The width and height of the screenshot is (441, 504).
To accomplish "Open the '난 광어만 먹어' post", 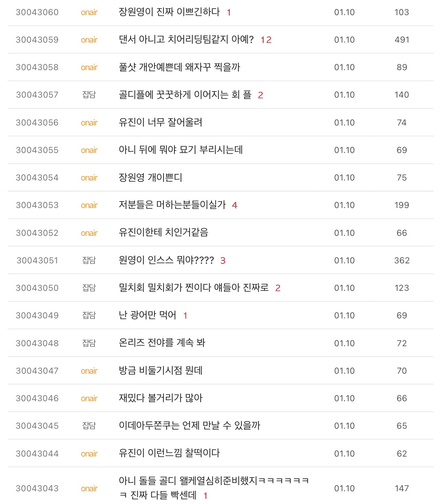I will point(147,315).
